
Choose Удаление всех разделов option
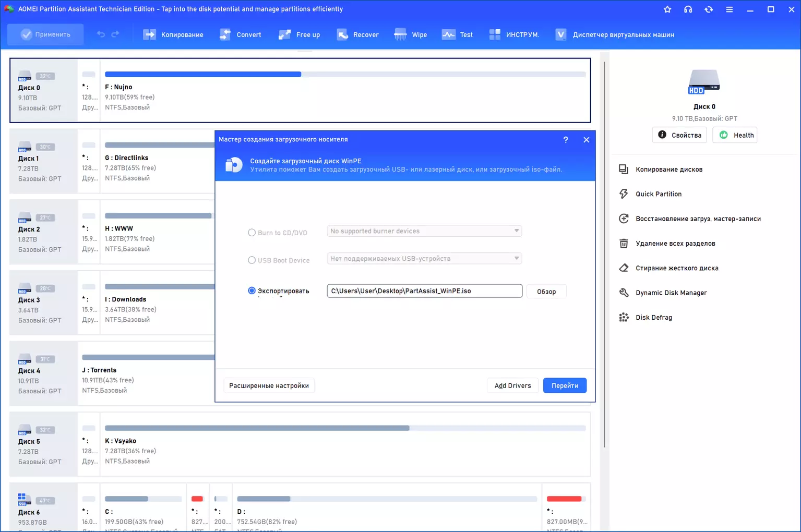pyautogui.click(x=675, y=244)
